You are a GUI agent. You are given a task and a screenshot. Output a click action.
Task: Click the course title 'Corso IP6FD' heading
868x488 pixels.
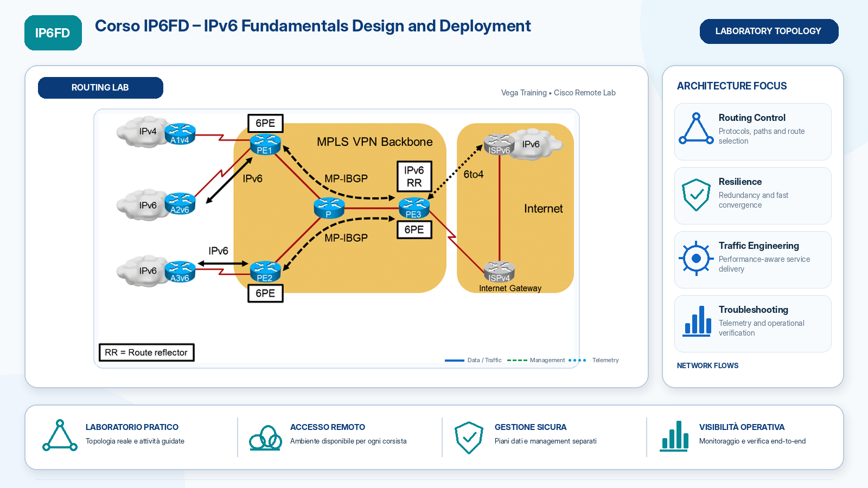(x=312, y=26)
